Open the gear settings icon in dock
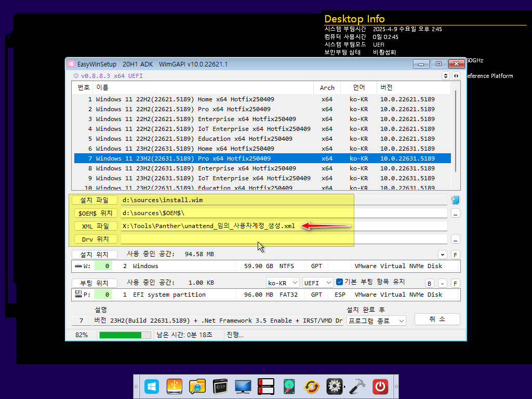Image resolution: width=532 pixels, height=399 pixels. (x=335, y=387)
